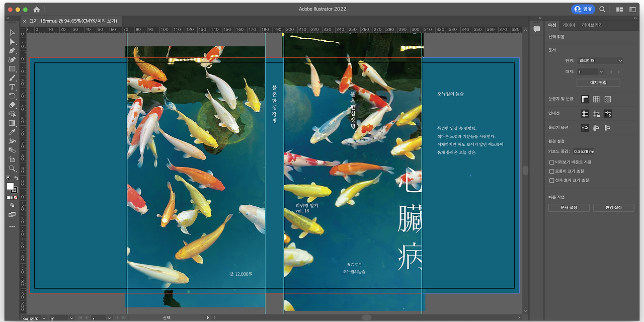The height and width of the screenshot is (322, 644).
Task: Toggle the Transparency Grid button
Action: (607, 99)
